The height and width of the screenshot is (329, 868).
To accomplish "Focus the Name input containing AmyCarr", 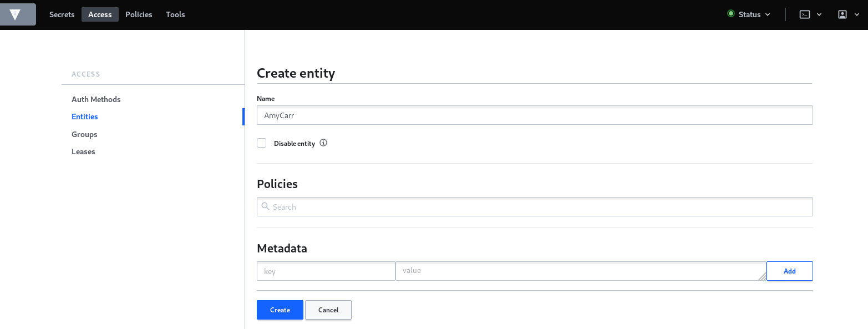I will tap(534, 115).
